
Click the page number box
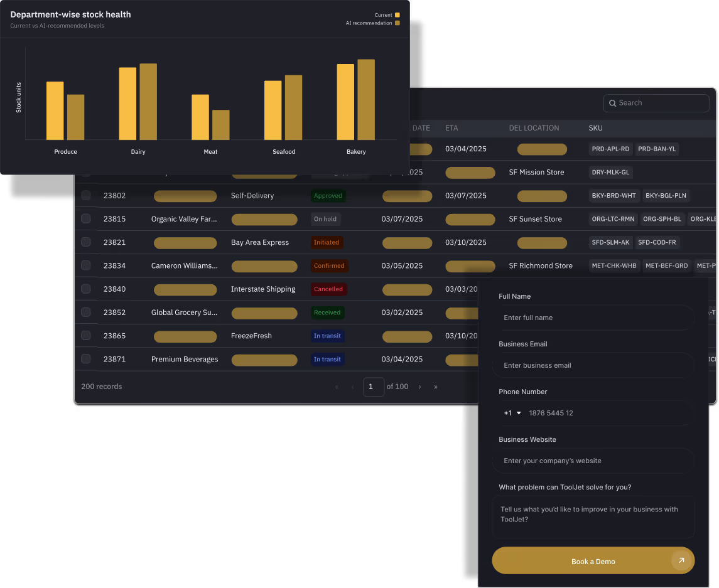tap(373, 387)
